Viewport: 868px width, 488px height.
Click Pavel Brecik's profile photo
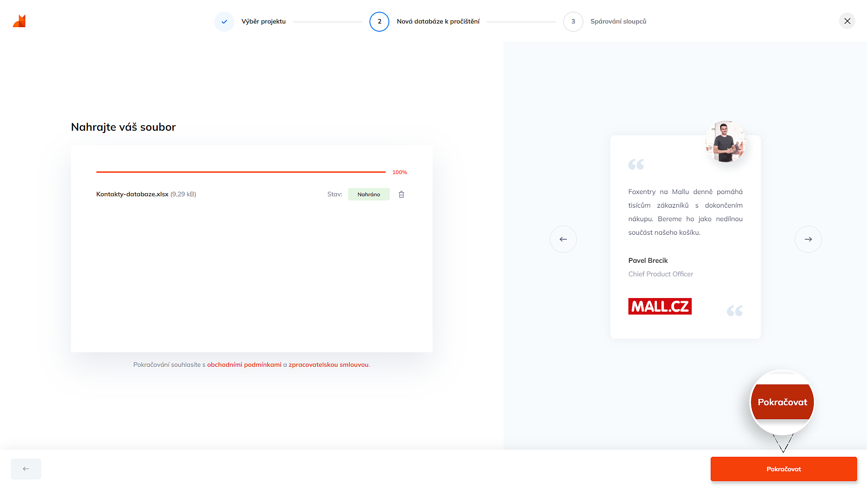click(725, 142)
